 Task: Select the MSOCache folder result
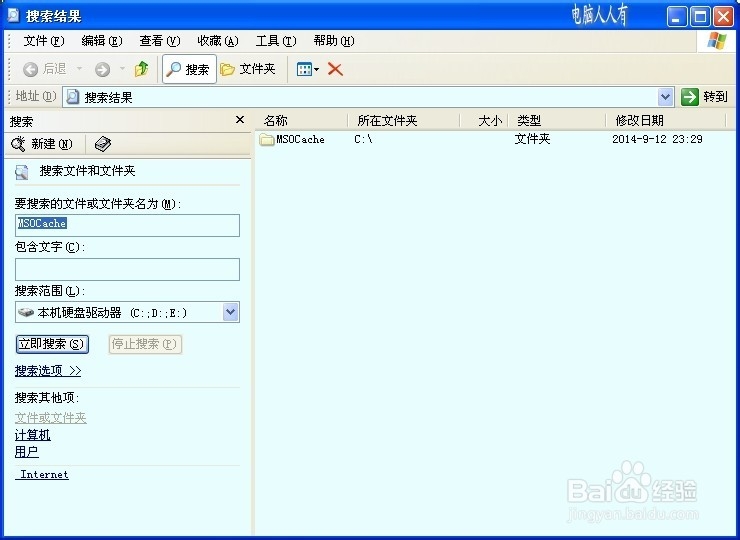pos(292,139)
